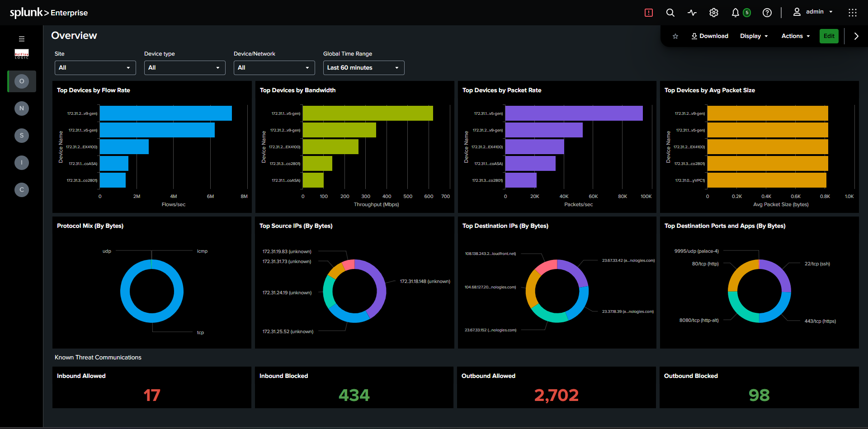The width and height of the screenshot is (868, 429).
Task: Expand the right panel chevron arrow
Action: coord(856,36)
